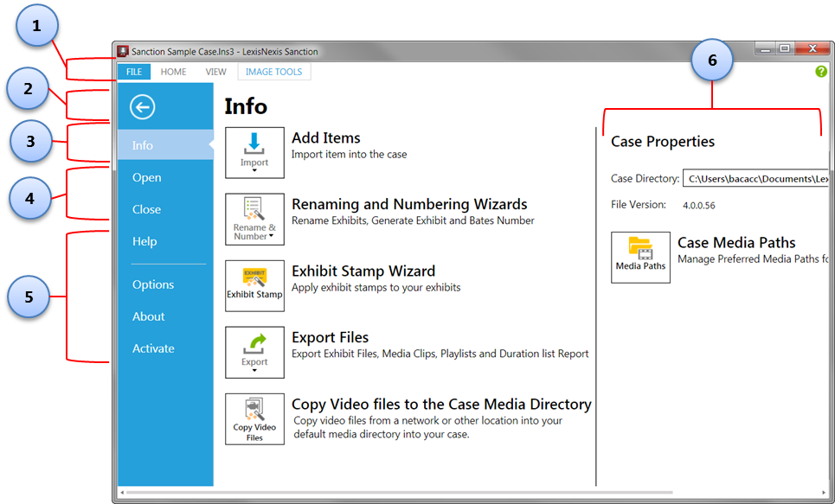This screenshot has width=835, height=504.
Task: Click the back arrow circle icon
Action: point(142,107)
